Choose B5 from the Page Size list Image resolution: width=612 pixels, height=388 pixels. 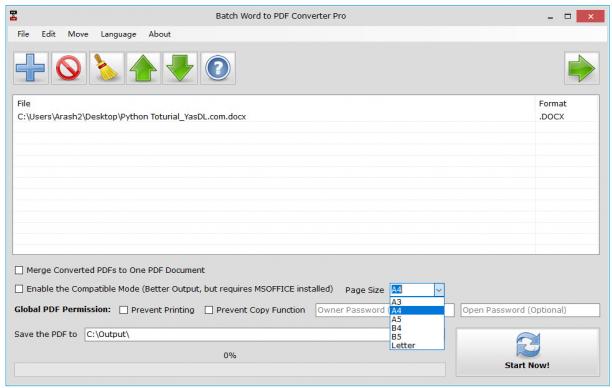[x=417, y=337]
